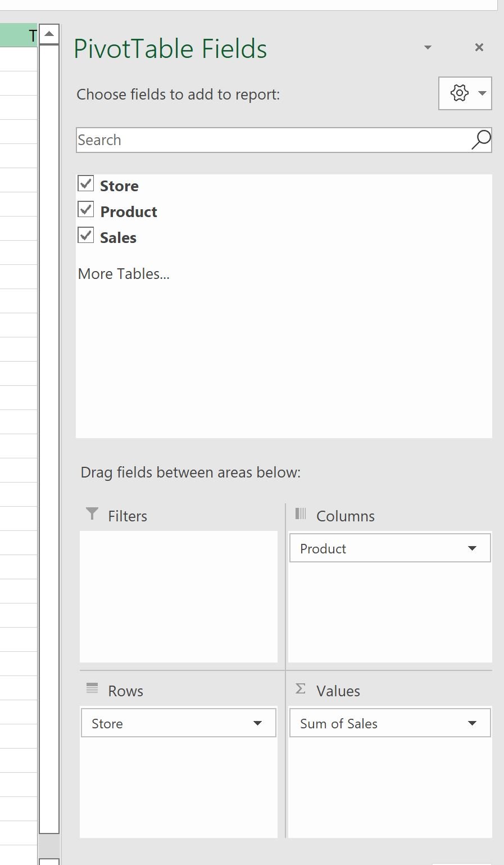Expand the Tools gear dropdown arrow
This screenshot has height=865, width=504.
[482, 93]
